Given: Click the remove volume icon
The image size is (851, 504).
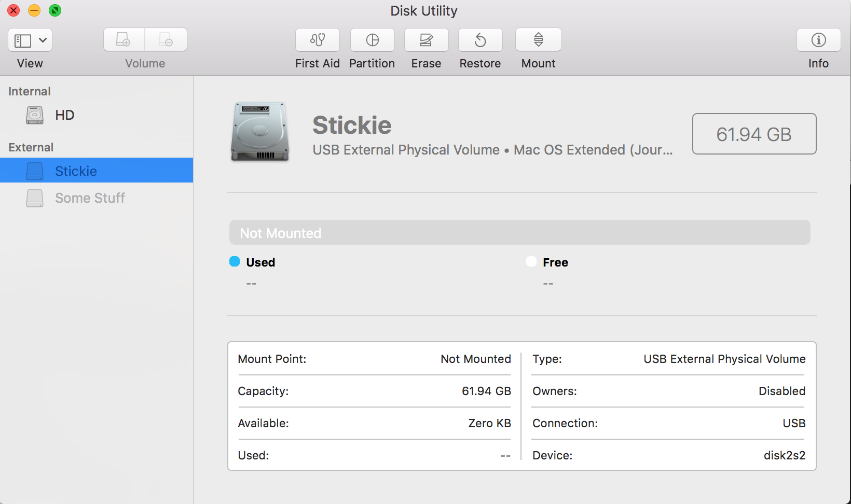Looking at the screenshot, I should point(166,40).
